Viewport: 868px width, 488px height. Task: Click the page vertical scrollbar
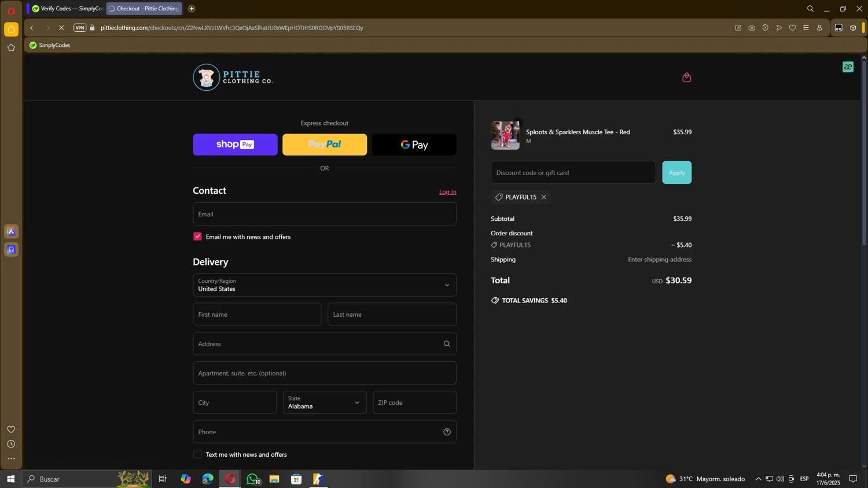[x=864, y=153]
